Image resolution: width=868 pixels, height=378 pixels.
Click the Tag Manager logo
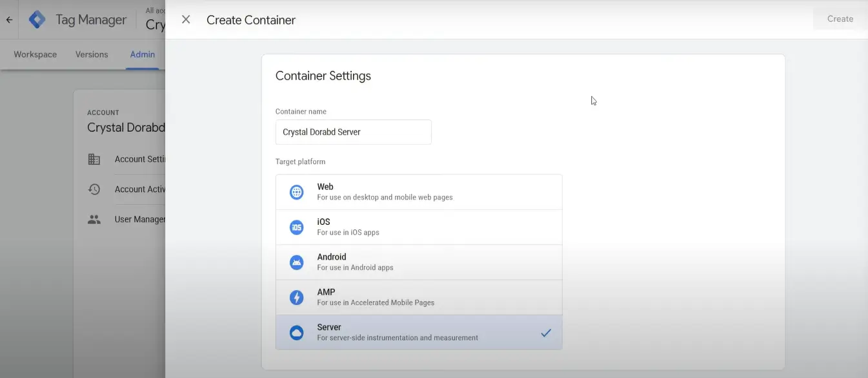37,19
